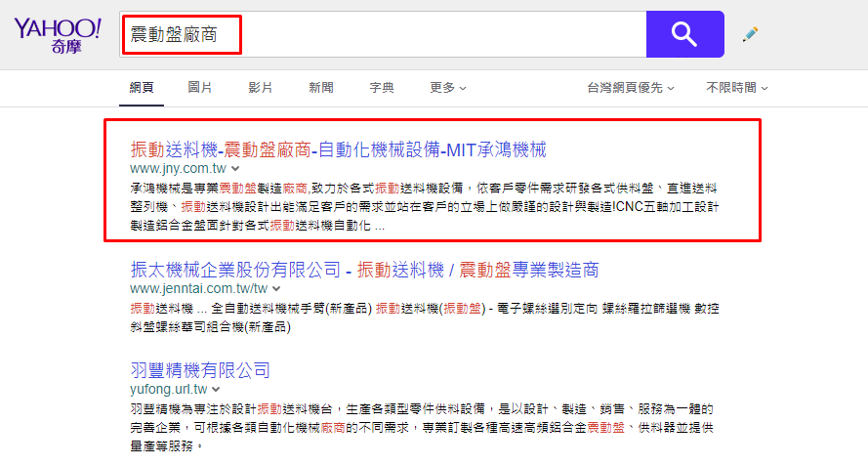Open the 振太機械企業股份有限公司 result link

coord(364,270)
